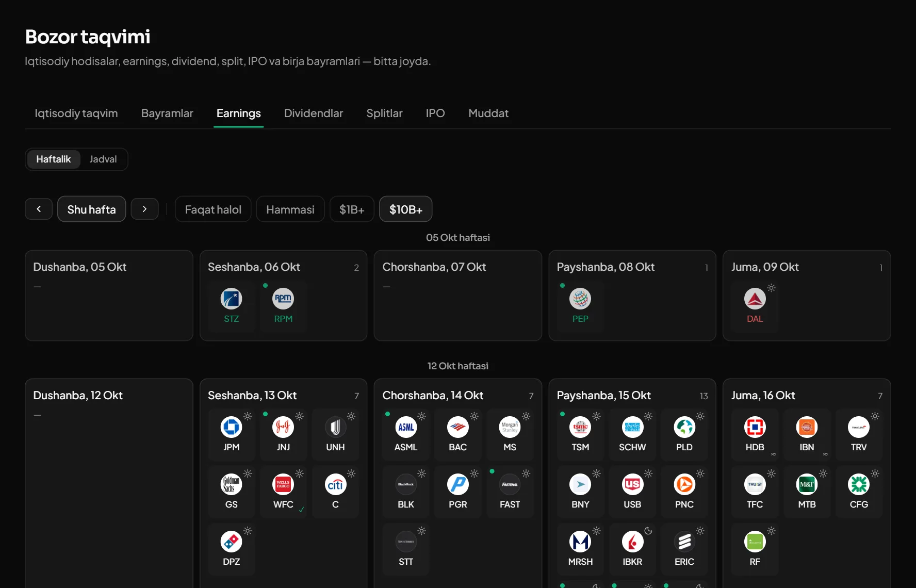The image size is (916, 588).
Task: Switch view to Haftalik
Action: tap(54, 159)
